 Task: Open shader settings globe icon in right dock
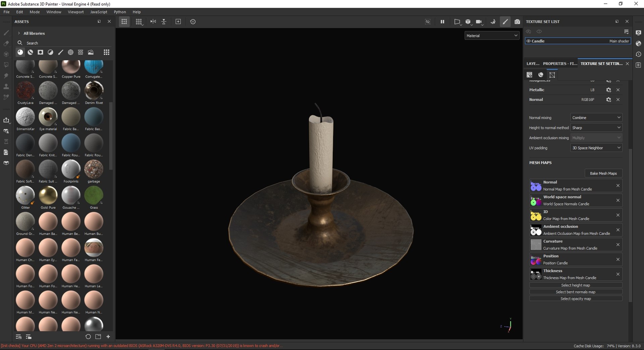(x=638, y=44)
